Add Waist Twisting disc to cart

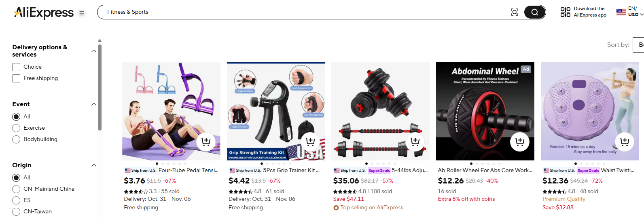click(625, 142)
